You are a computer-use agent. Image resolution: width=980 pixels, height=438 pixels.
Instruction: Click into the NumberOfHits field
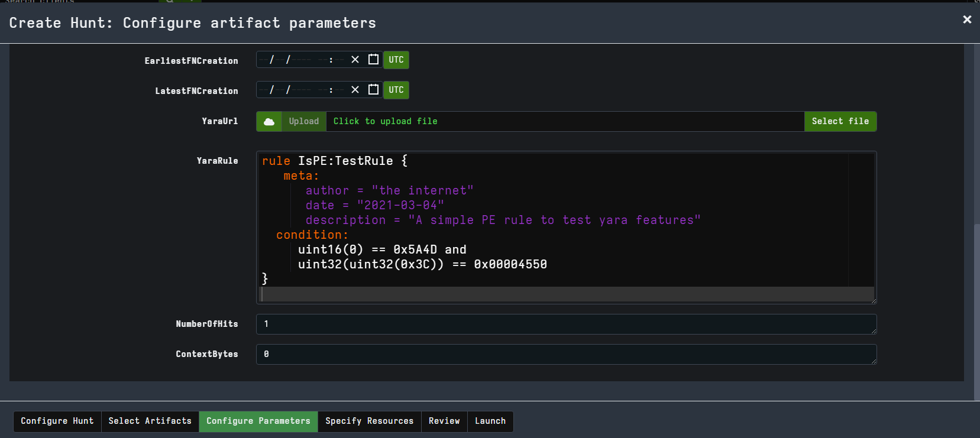pyautogui.click(x=566, y=324)
